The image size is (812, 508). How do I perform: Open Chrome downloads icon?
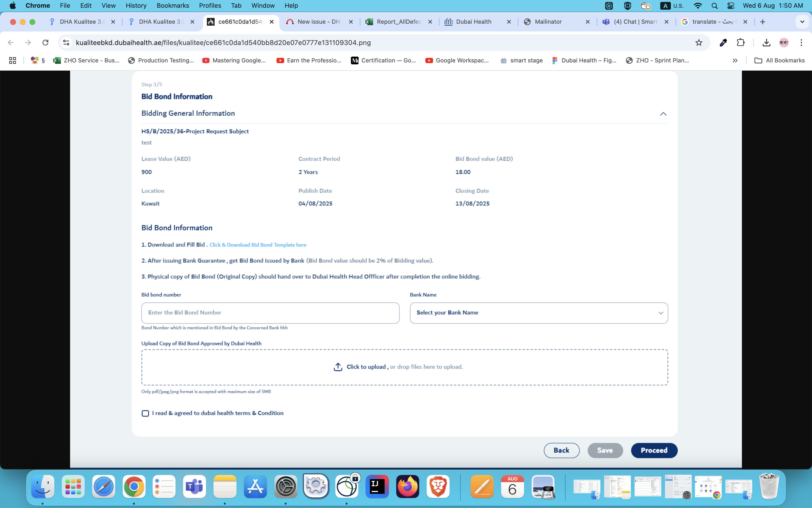click(766, 43)
